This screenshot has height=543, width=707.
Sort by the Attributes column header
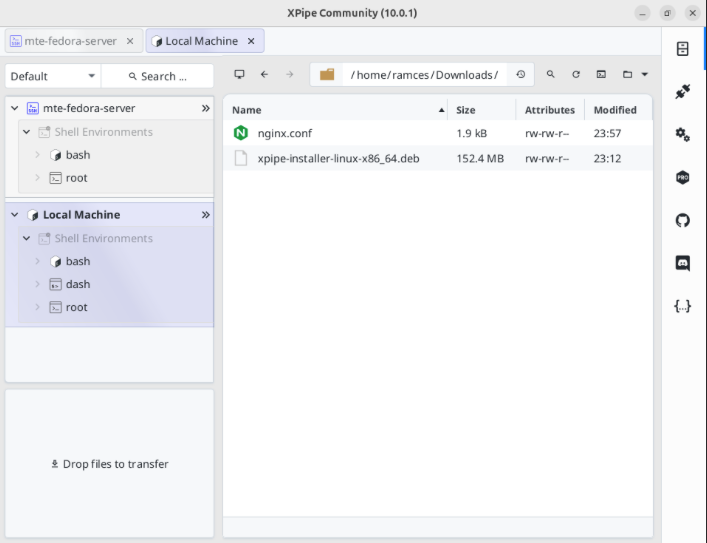click(550, 110)
